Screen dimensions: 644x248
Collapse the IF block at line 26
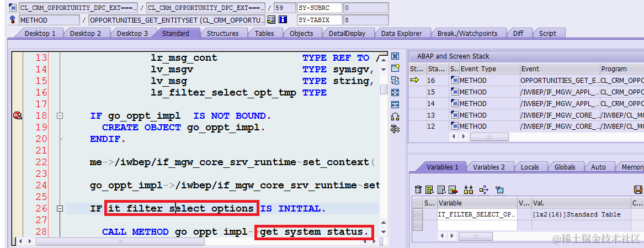pos(60,209)
